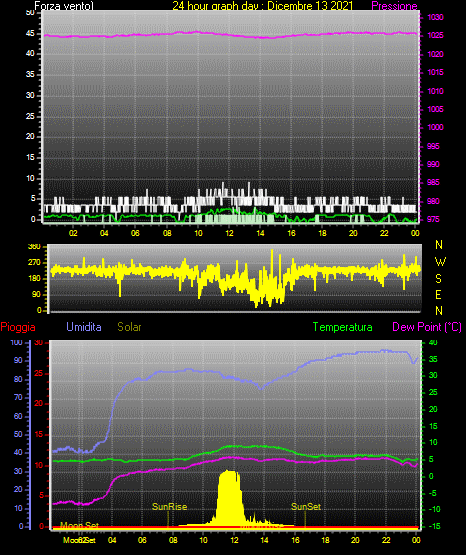The width and height of the screenshot is (466, 555).
Task: Click wind direction axis value 360
Action: click(34, 247)
